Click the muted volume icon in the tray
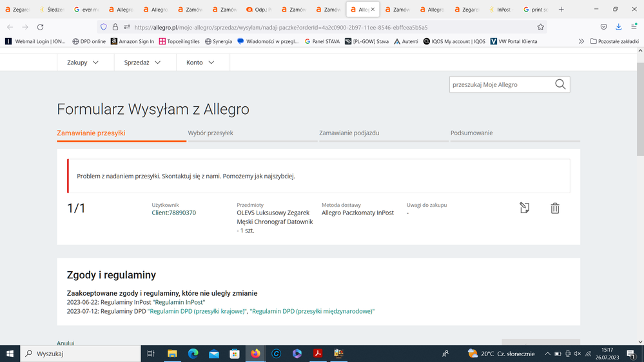Screen dimensions: 644x362 [578, 354]
